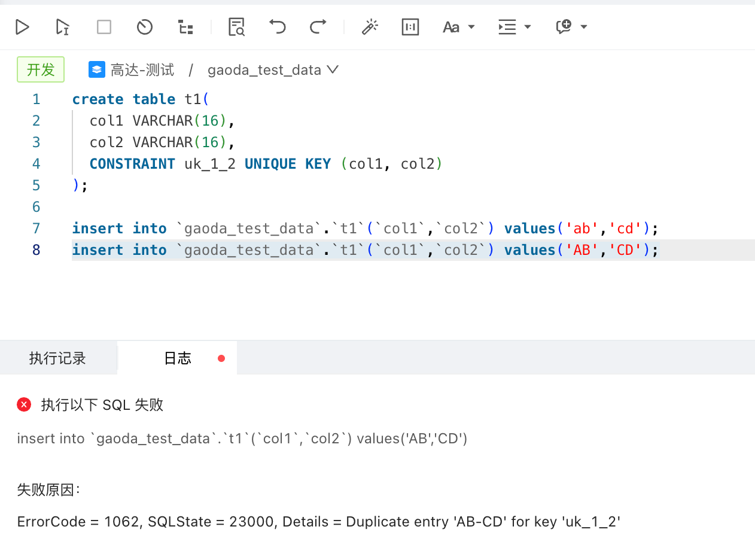The width and height of the screenshot is (755, 560).
Task: Click the redo arrow icon
Action: [318, 27]
